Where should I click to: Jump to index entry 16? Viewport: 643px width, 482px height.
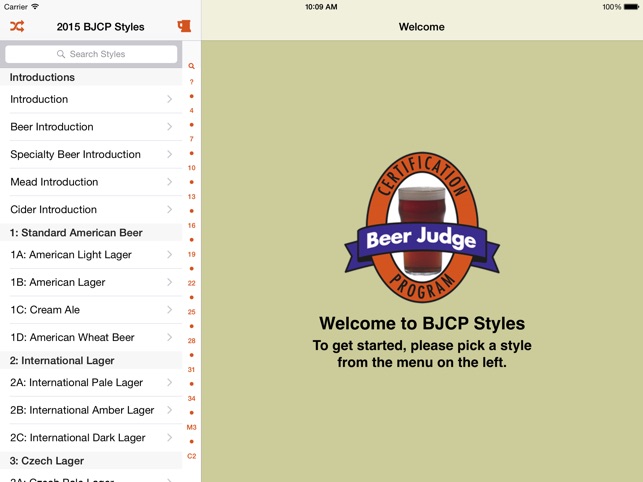click(x=192, y=226)
